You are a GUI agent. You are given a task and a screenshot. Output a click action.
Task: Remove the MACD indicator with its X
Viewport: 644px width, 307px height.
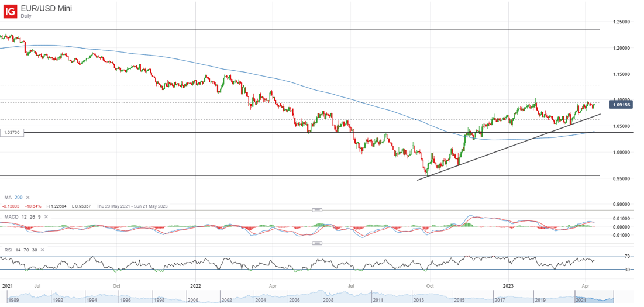click(x=46, y=217)
